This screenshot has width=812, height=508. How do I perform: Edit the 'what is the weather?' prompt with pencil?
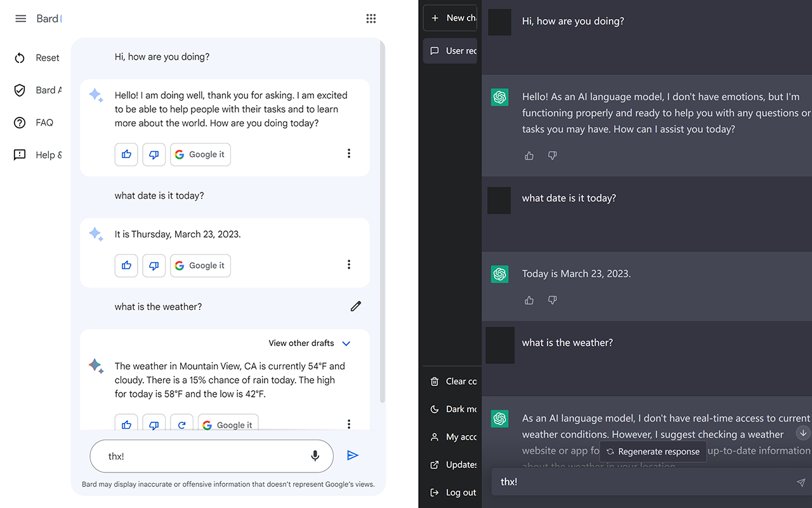356,306
